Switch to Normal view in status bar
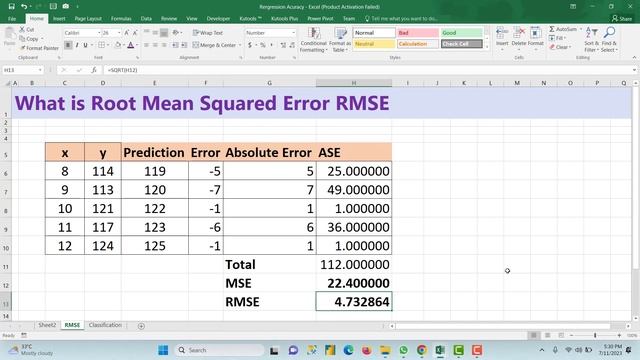The height and width of the screenshot is (360, 640). pyautogui.click(x=533, y=335)
